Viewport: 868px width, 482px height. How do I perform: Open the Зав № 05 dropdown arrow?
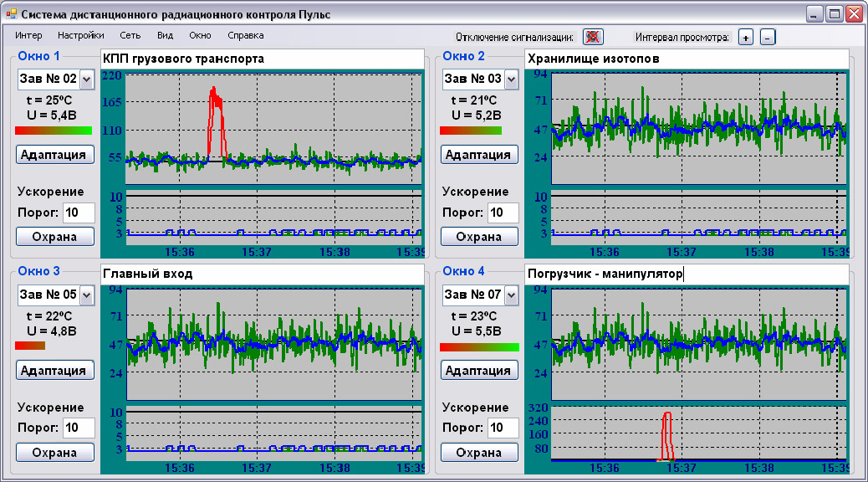click(x=86, y=295)
